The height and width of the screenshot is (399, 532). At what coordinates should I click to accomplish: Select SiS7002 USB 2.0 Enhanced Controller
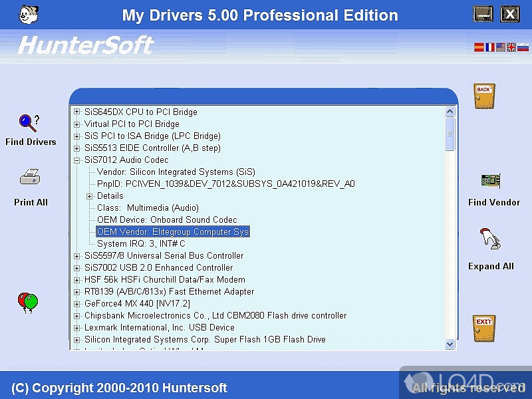coord(158,268)
